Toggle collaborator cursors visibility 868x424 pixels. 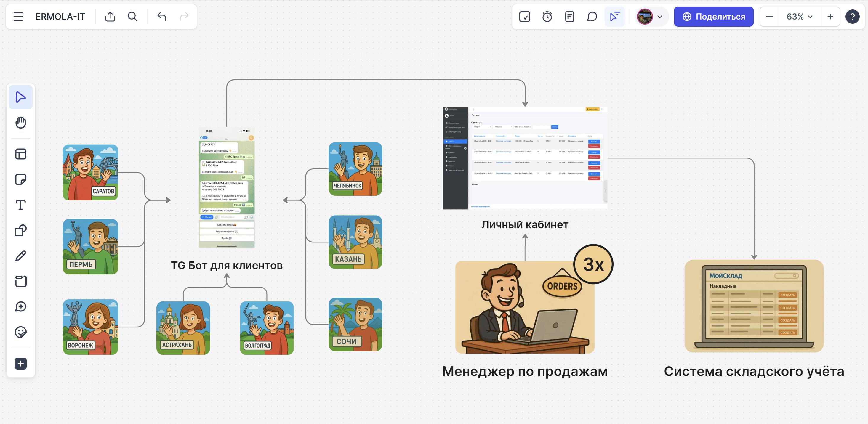click(615, 17)
